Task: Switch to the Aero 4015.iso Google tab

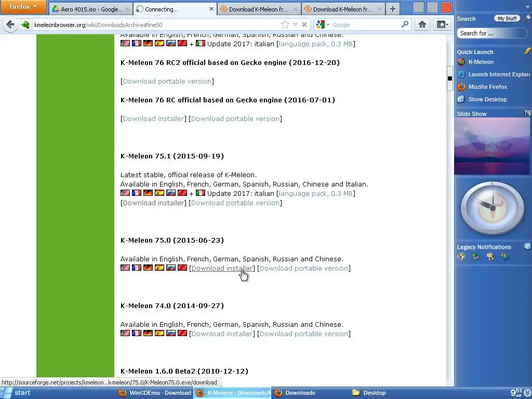Action: tap(90, 9)
